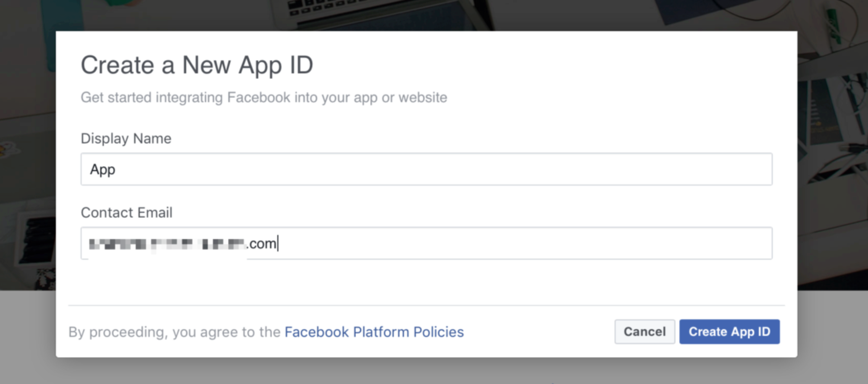Click the Display Name input field
The image size is (868, 384).
[426, 169]
